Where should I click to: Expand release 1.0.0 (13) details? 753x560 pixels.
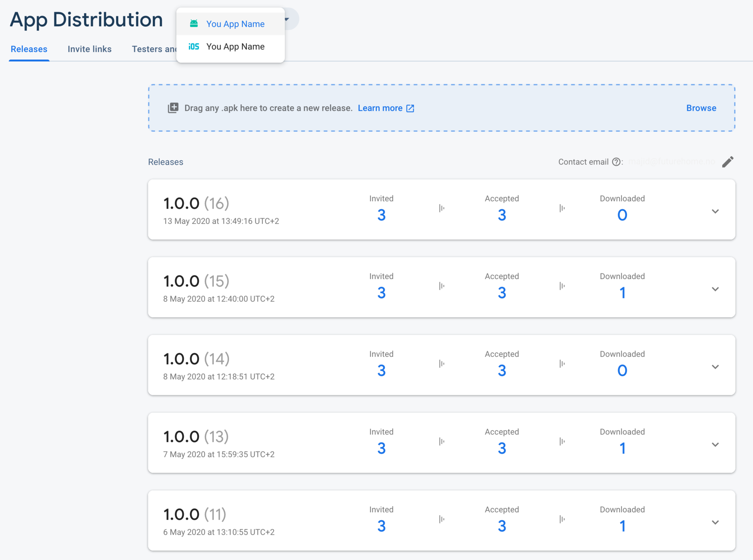point(715,445)
